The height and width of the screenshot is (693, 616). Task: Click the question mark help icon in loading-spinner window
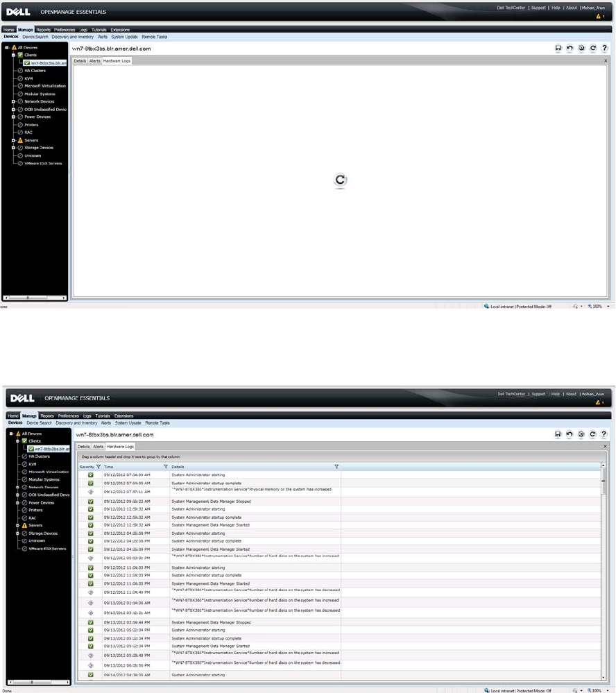[604, 48]
